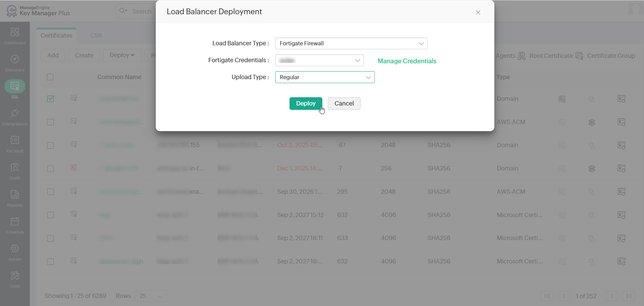
Task: Click the 'Oct 2, 2025 05...' expiry cell
Action: [300, 145]
